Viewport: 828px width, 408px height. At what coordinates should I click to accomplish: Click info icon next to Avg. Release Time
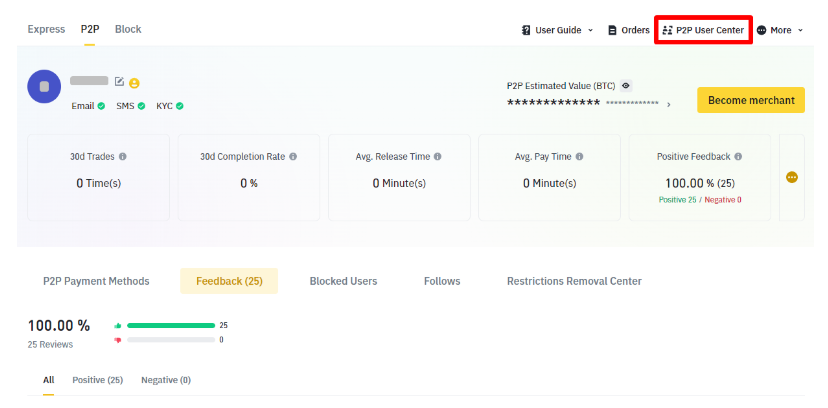coord(438,157)
